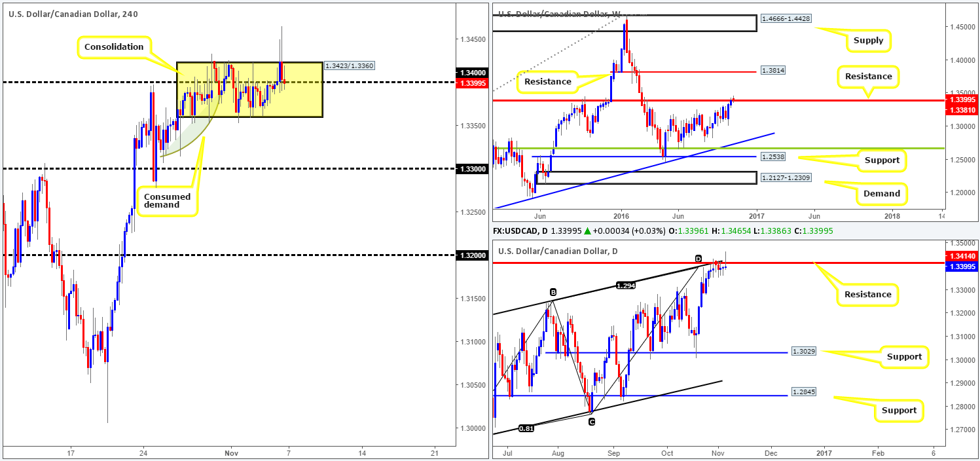The width and height of the screenshot is (980, 461).
Task: Click the blue 1.33995 daily price tag
Action: point(962,266)
